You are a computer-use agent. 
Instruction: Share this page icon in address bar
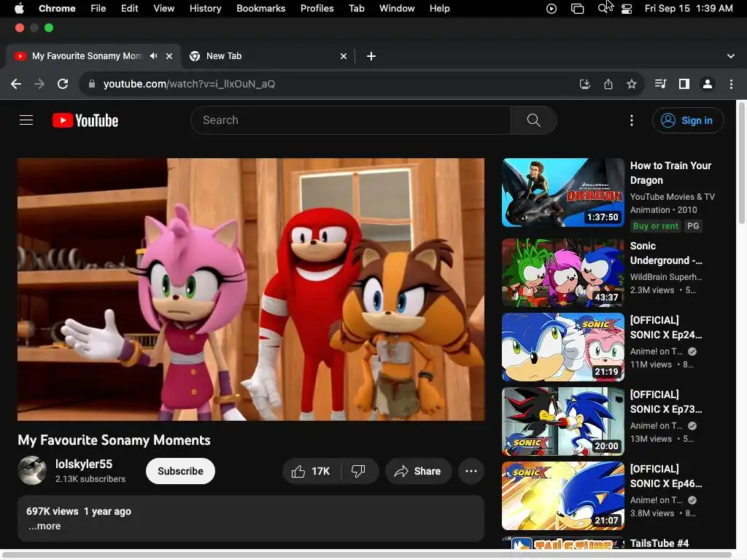pyautogui.click(x=608, y=85)
